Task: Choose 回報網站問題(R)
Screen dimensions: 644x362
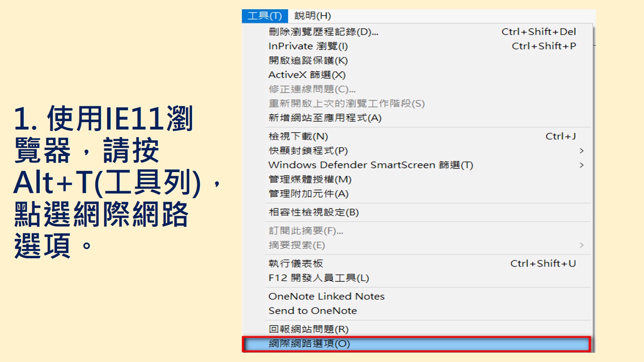Action: point(308,329)
